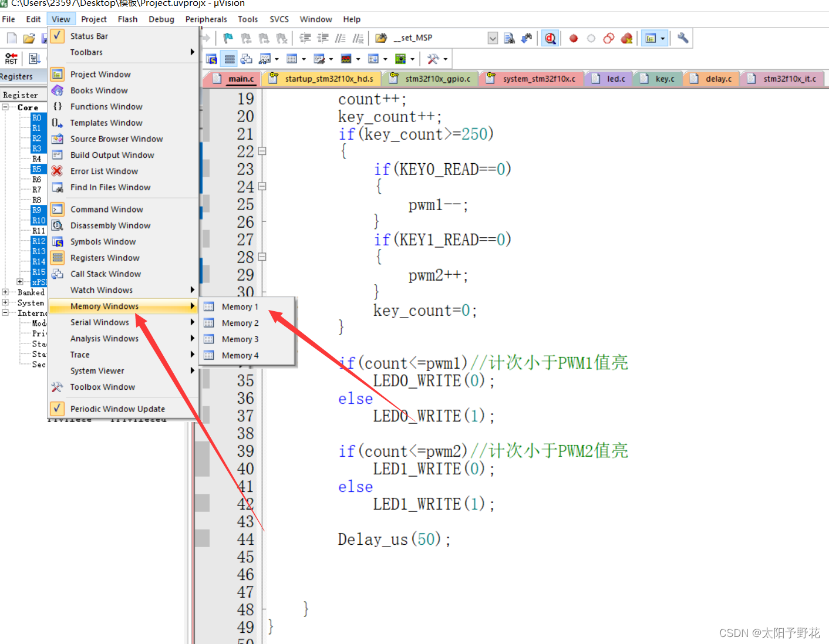Click the New file icon in toolbar
The height and width of the screenshot is (644, 829).
coord(12,38)
